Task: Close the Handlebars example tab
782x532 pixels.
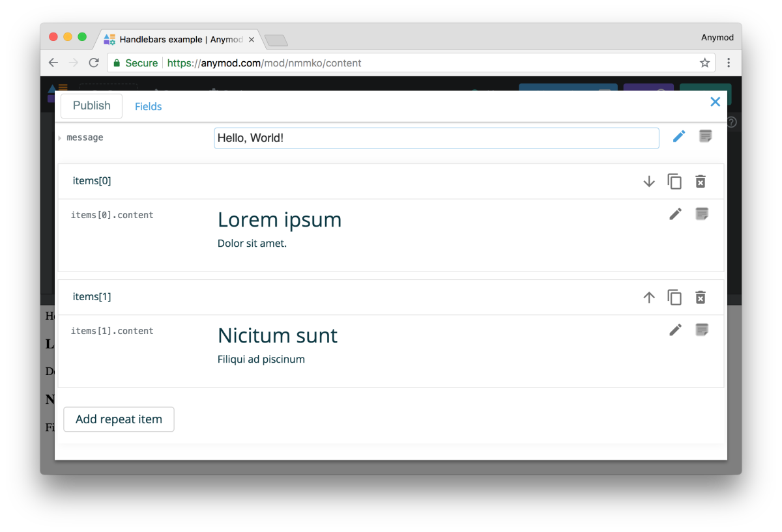Action: click(252, 40)
